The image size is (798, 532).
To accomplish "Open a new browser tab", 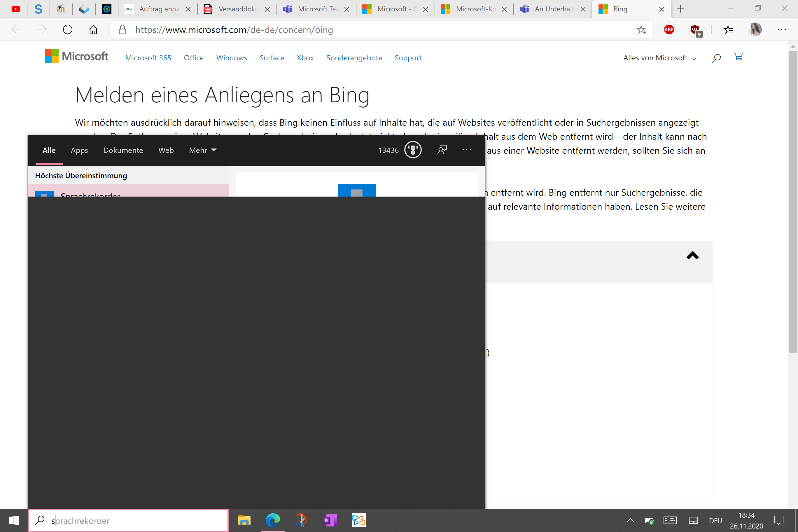I will (x=681, y=9).
